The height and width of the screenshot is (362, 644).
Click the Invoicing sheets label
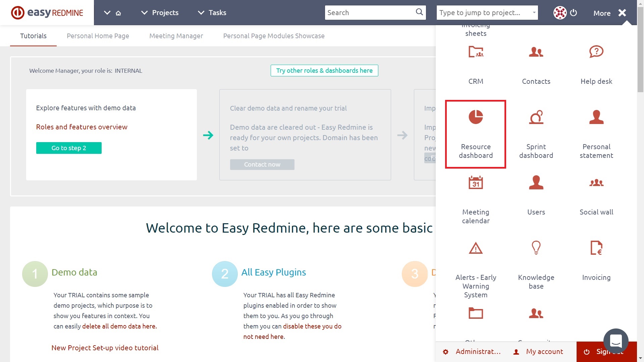pos(476,29)
